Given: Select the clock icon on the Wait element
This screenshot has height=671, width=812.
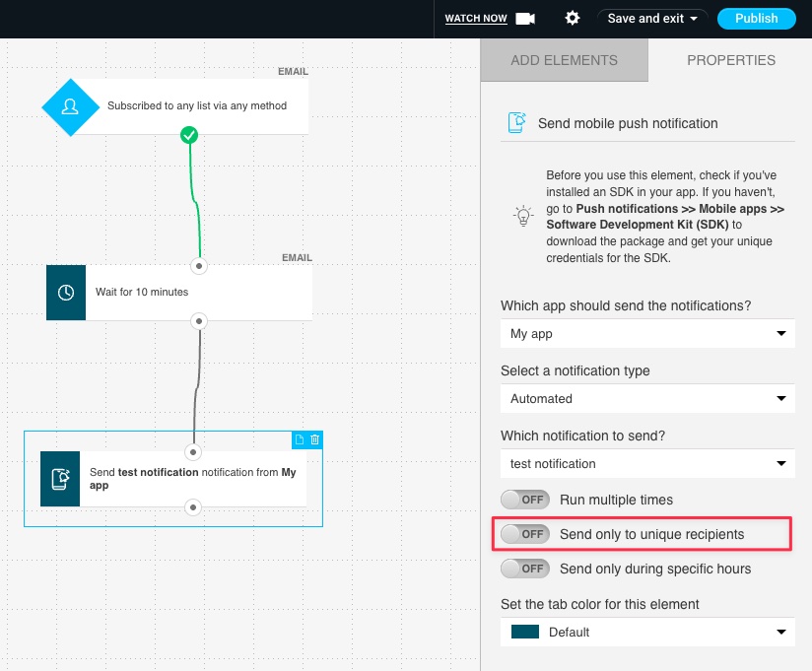Looking at the screenshot, I should click(65, 293).
